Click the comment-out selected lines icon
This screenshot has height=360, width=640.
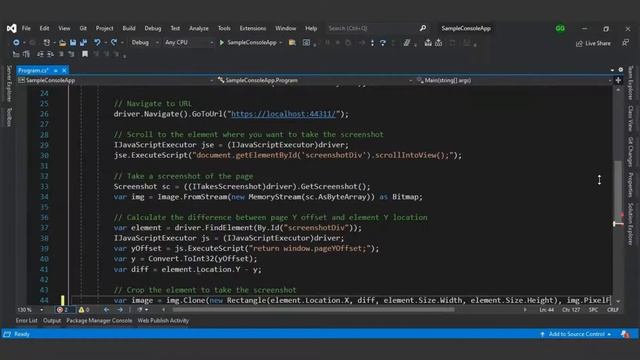point(61,54)
